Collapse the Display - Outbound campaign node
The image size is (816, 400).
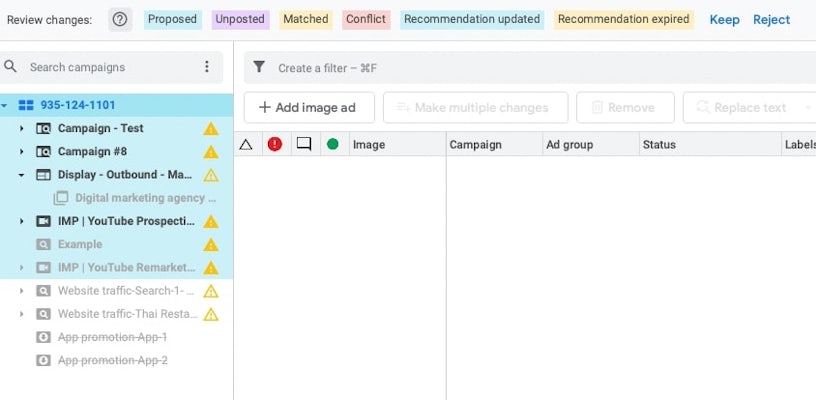[22, 175]
